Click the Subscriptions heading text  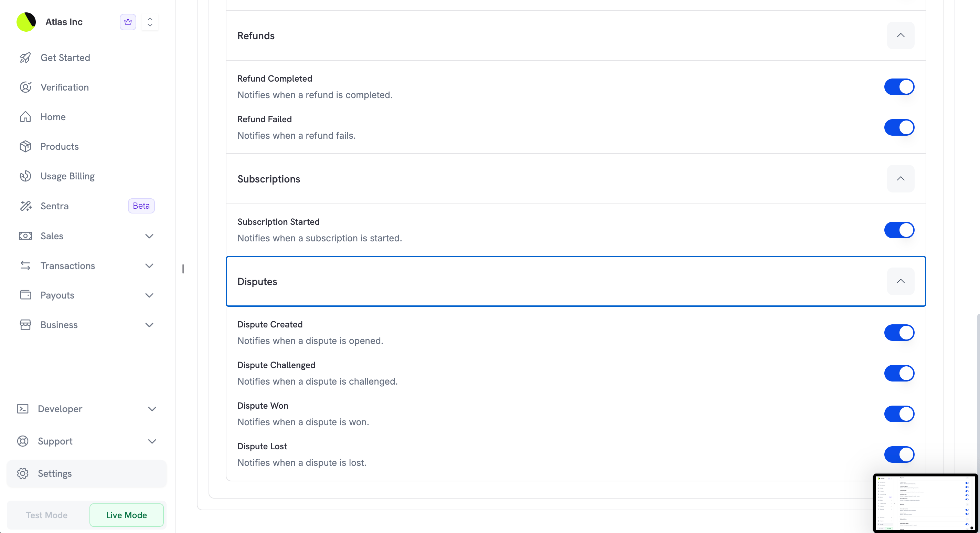pyautogui.click(x=269, y=179)
